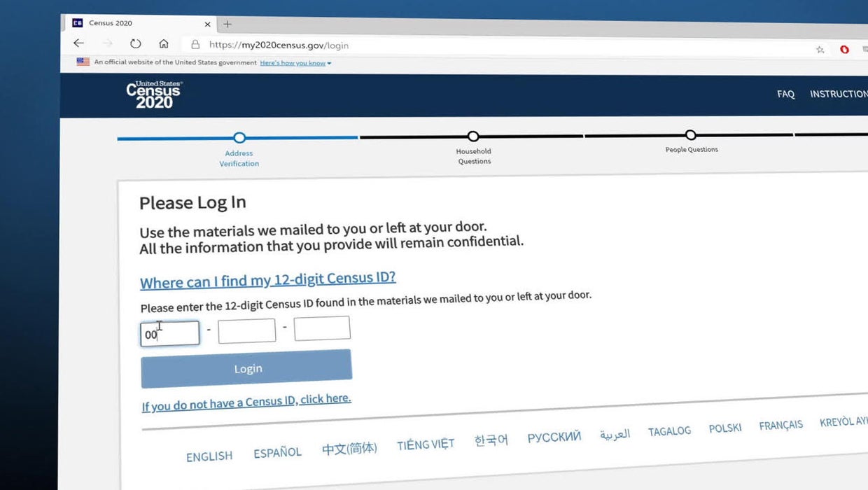This screenshot has width=868, height=490.
Task: Click the red Opera extension icon
Action: [844, 49]
